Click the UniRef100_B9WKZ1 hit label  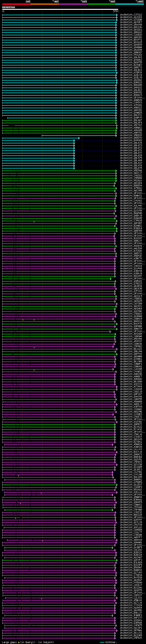(x=131, y=196)
